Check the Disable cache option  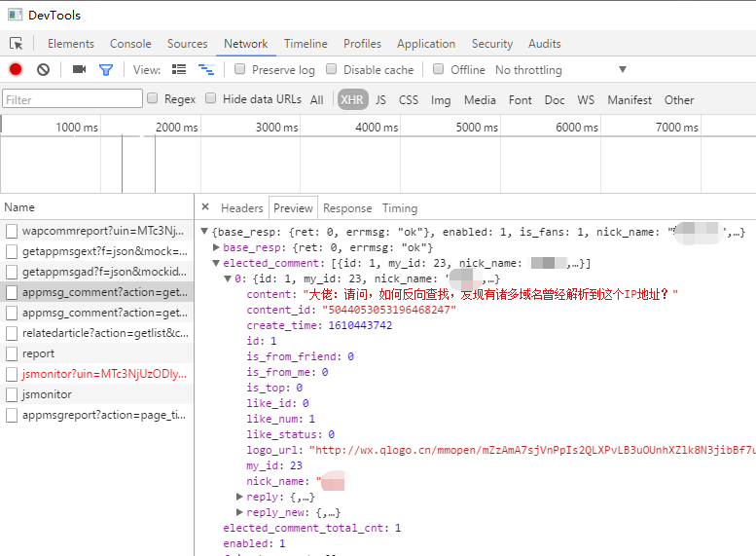pyautogui.click(x=331, y=70)
